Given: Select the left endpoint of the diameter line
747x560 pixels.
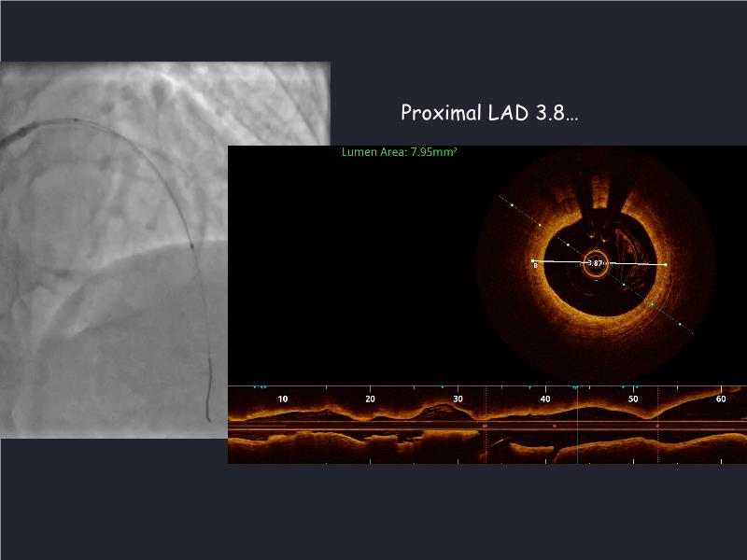Looking at the screenshot, I should click(533, 261).
